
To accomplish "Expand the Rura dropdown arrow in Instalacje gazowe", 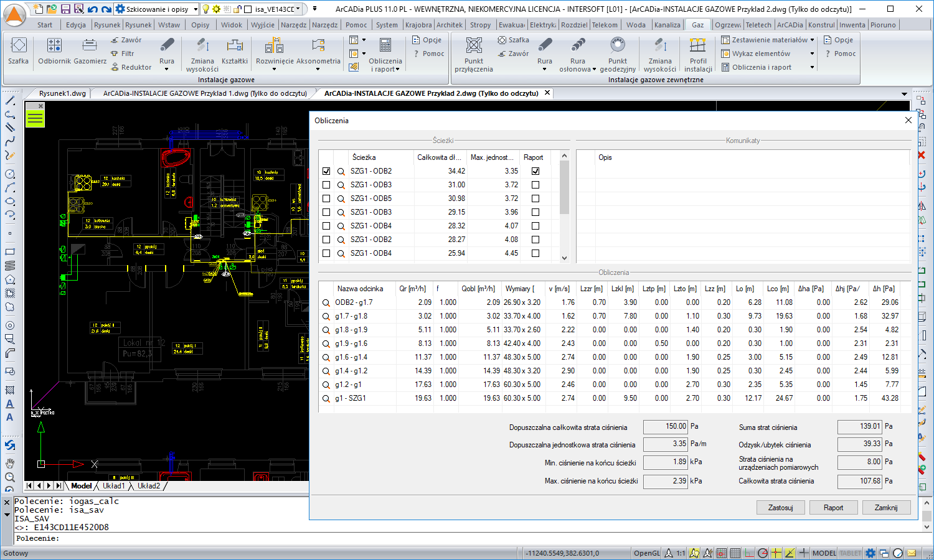I will 167,69.
